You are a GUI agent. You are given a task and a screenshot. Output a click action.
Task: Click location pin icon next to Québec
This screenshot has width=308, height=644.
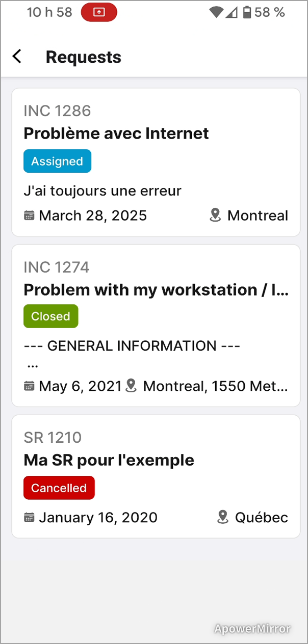pos(222,518)
